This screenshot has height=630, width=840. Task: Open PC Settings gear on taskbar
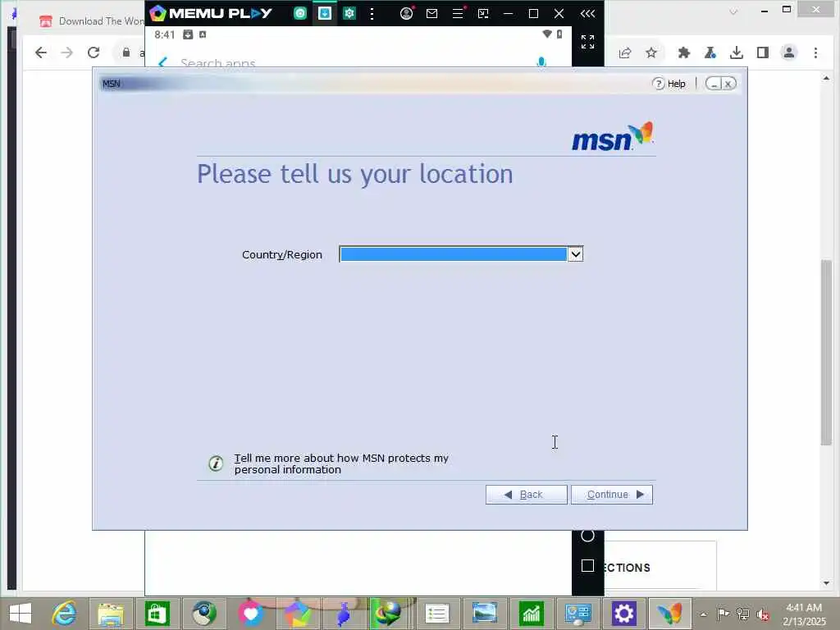[624, 614]
